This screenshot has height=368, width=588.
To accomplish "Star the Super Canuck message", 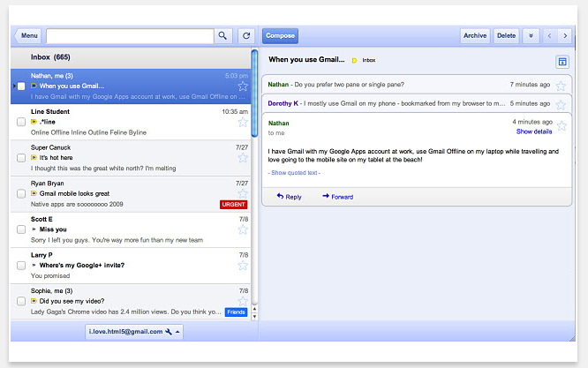I will 243,158.
